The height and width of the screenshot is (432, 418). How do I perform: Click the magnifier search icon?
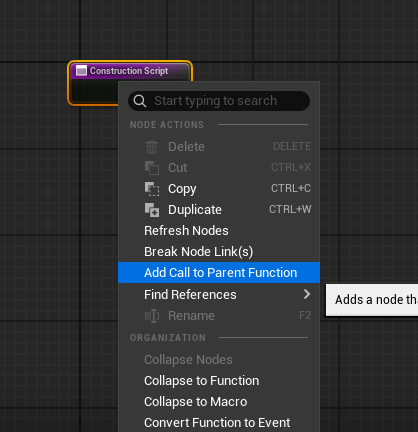[140, 101]
